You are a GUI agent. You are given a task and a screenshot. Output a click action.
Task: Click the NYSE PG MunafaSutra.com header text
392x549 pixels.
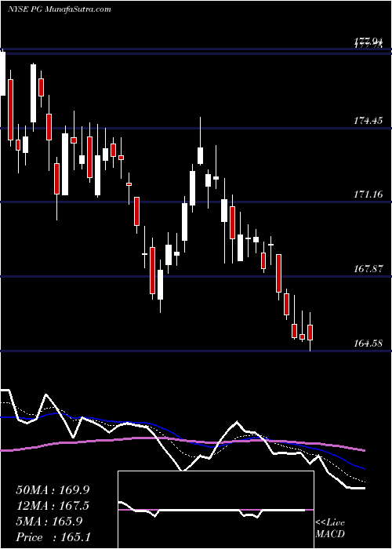click(x=59, y=9)
